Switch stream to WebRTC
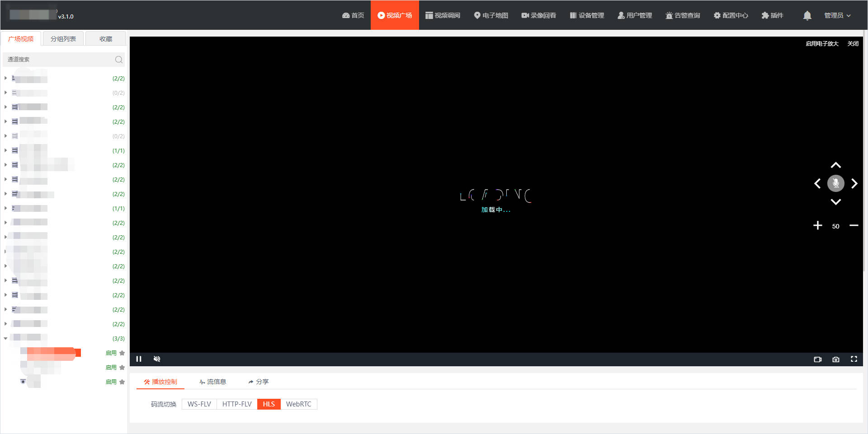This screenshot has width=868, height=434. tap(299, 404)
